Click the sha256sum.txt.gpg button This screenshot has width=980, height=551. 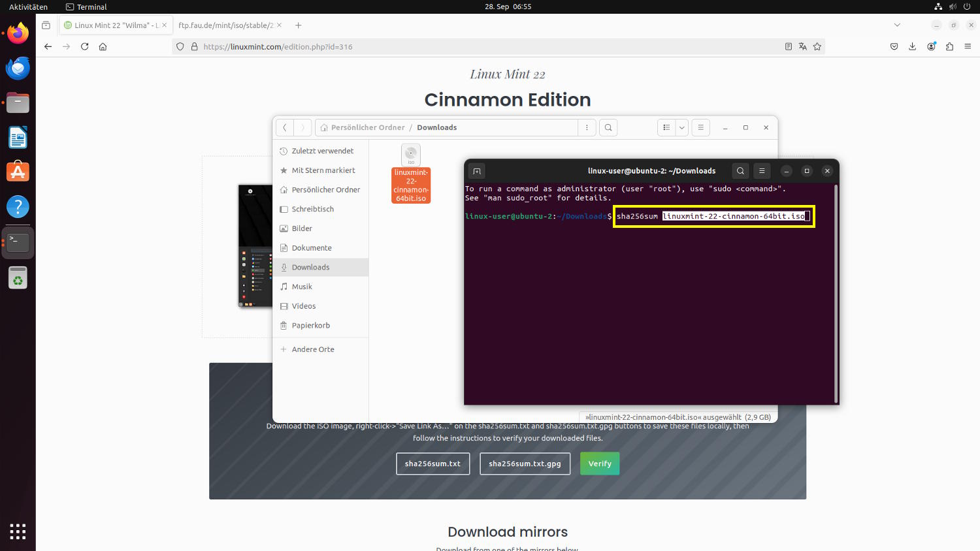tap(525, 464)
